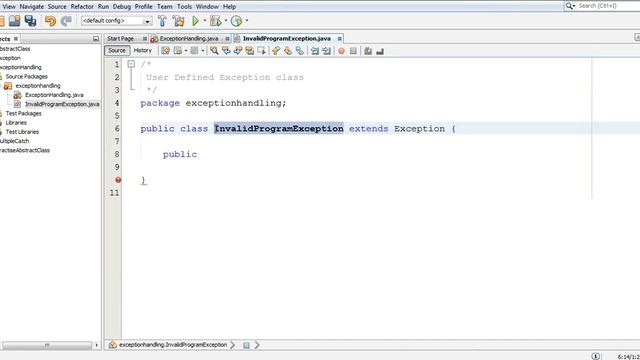This screenshot has height=360, width=640.
Task: Select ExceptionHandling.java in the project tree
Action: click(x=54, y=95)
